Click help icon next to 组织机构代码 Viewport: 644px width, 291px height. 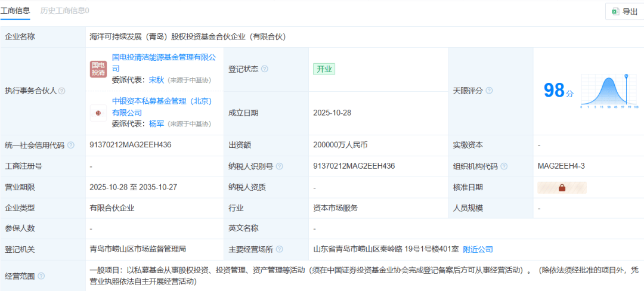click(x=504, y=166)
